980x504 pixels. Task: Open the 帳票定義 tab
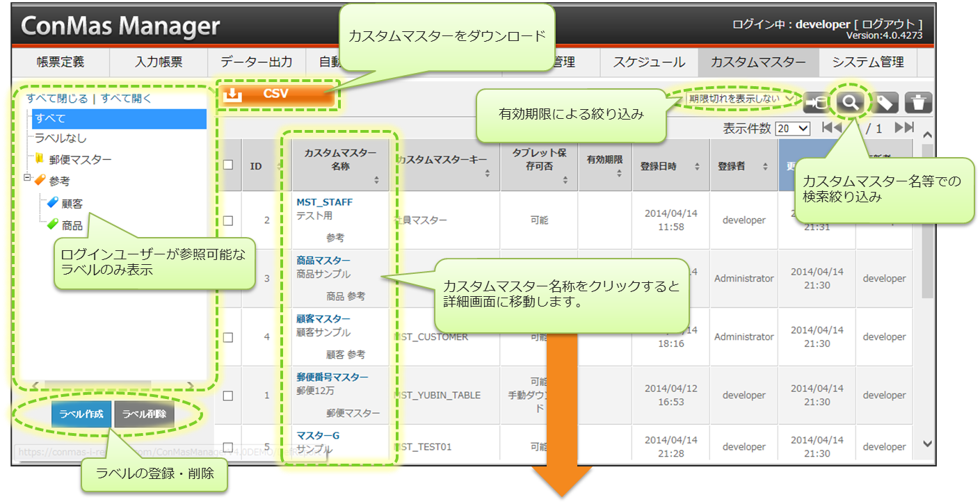tap(61, 62)
